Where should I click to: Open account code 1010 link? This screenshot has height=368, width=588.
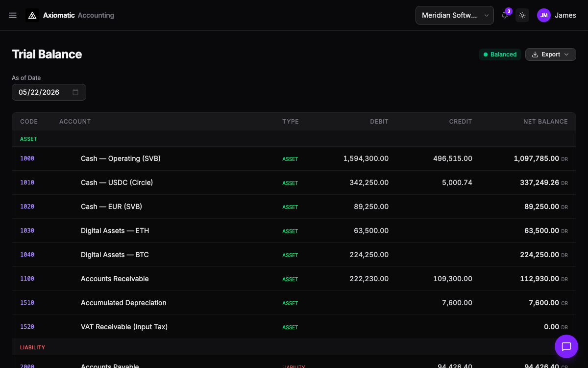tap(27, 183)
